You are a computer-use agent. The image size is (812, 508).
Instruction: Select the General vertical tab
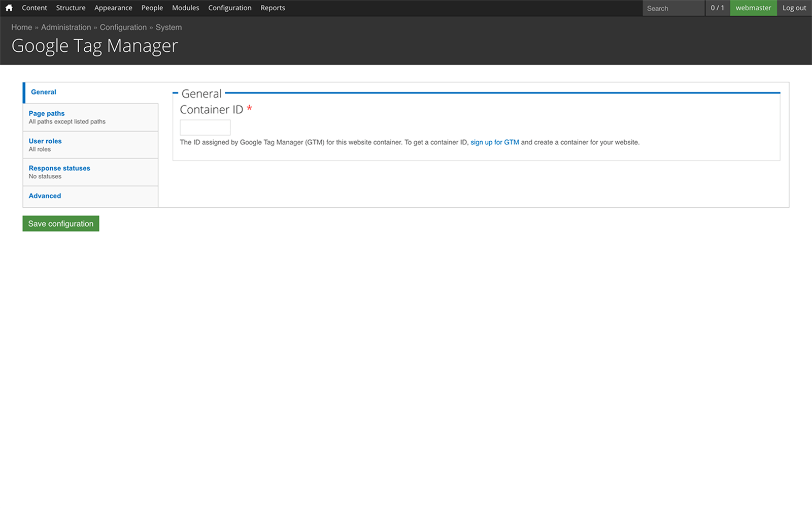point(90,92)
